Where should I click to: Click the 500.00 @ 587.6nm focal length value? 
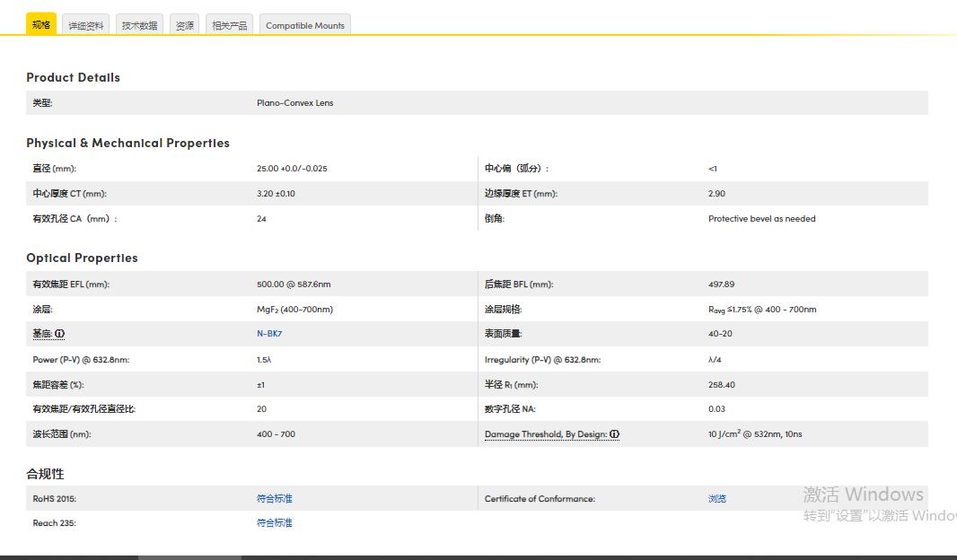coord(294,284)
